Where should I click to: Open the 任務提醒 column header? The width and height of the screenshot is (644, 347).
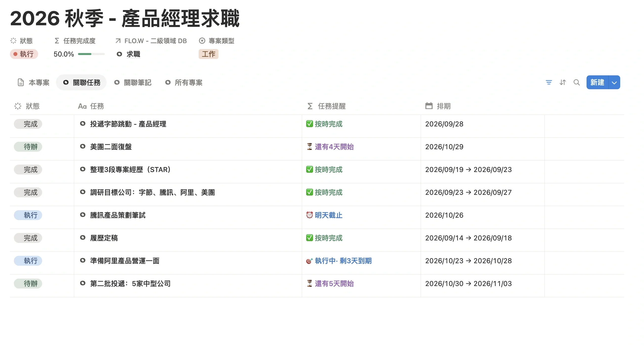[326, 106]
